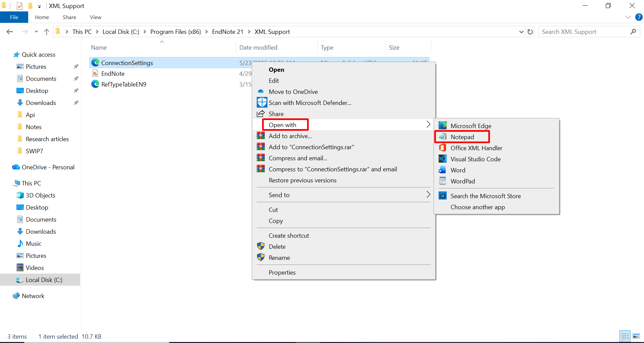This screenshot has width=644, height=343.
Task: Open Quick access in navigation pane
Action: pos(38,54)
